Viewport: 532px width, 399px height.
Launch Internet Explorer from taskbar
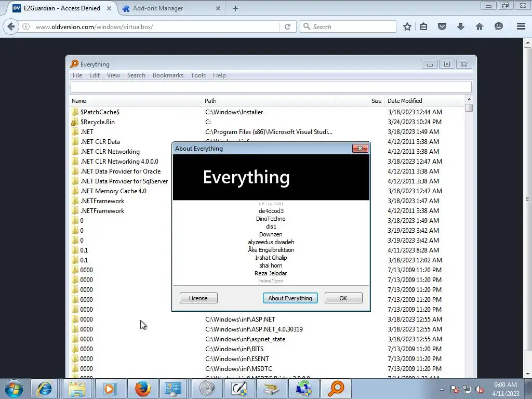45,389
